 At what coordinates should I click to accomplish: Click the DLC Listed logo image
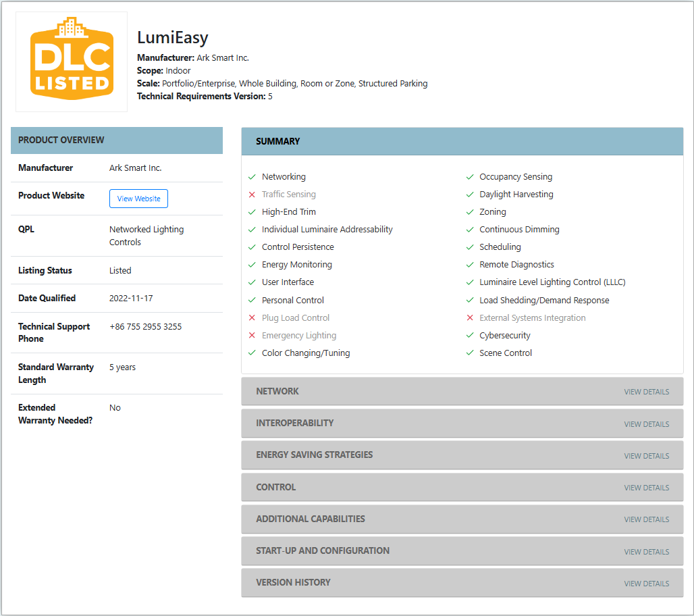click(72, 61)
